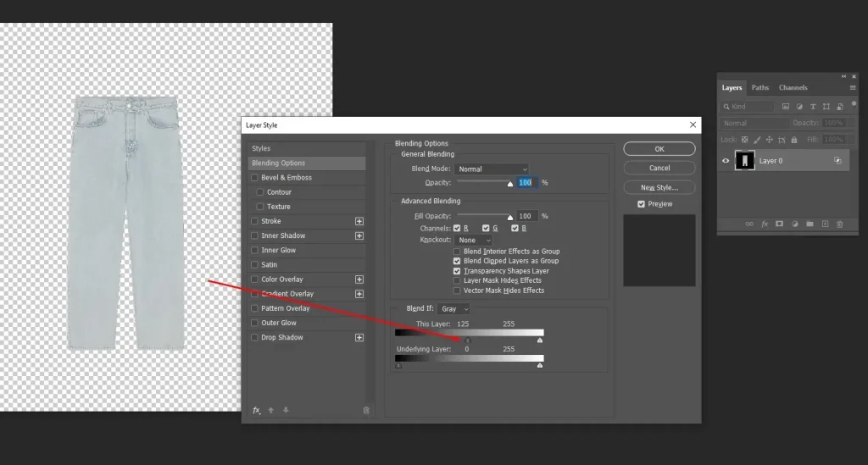Hide Layer 0 using the eye icon
The width and height of the screenshot is (868, 465).
(726, 160)
